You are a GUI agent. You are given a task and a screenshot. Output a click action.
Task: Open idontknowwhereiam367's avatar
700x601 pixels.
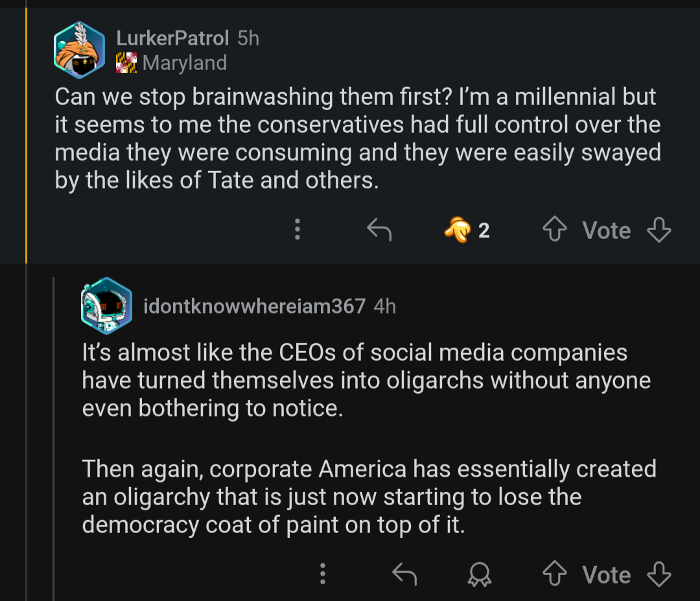coord(106,306)
